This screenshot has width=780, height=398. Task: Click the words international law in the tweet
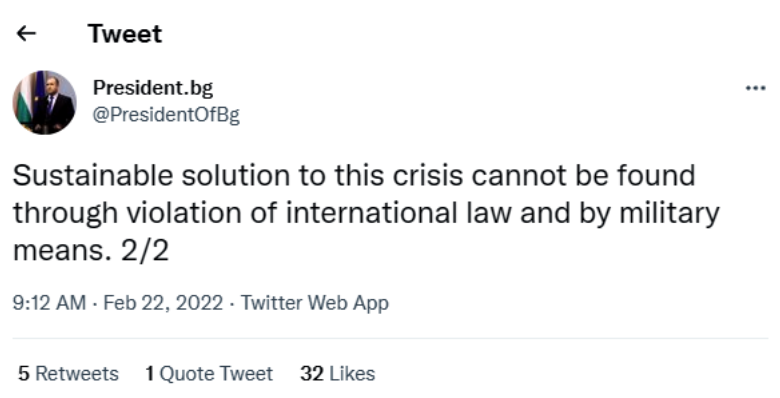point(398,213)
